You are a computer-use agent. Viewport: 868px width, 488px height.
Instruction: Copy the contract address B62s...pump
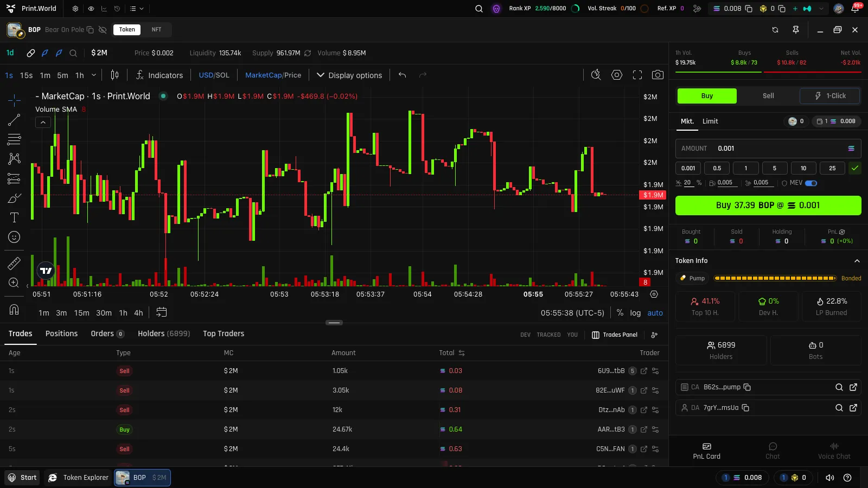[x=747, y=387]
